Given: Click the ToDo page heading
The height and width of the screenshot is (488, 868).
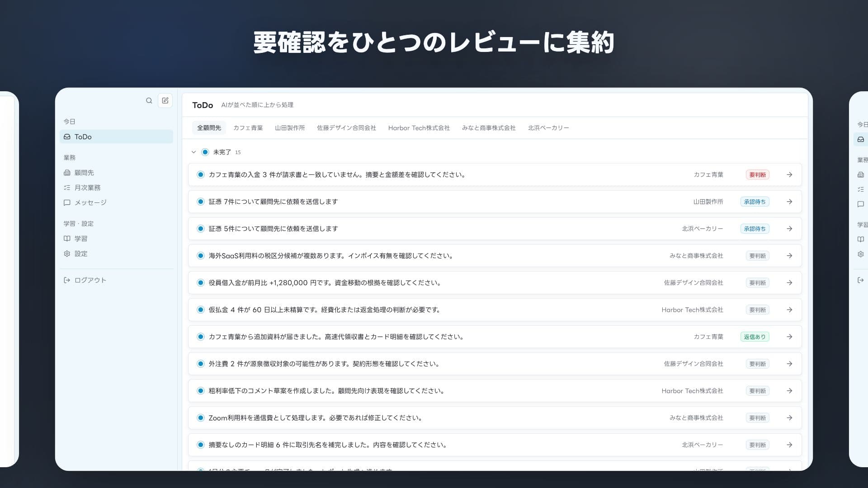Looking at the screenshot, I should (x=203, y=105).
